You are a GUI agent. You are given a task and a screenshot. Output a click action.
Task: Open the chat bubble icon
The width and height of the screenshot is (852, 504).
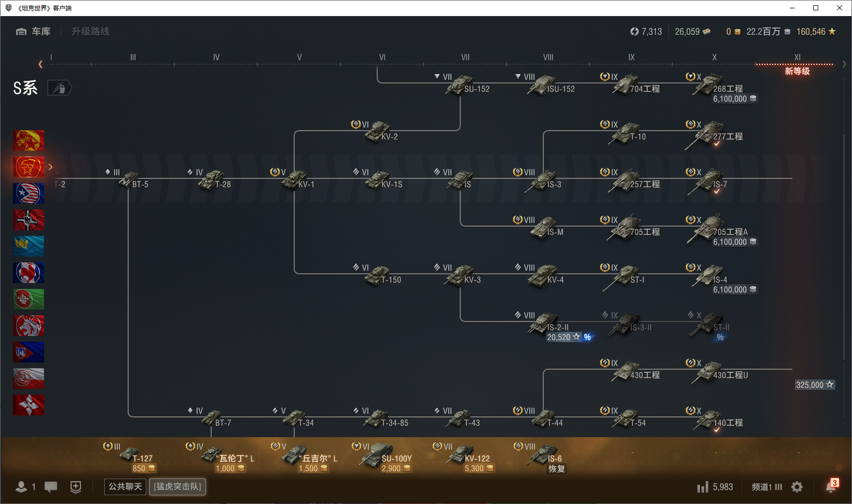[51, 487]
